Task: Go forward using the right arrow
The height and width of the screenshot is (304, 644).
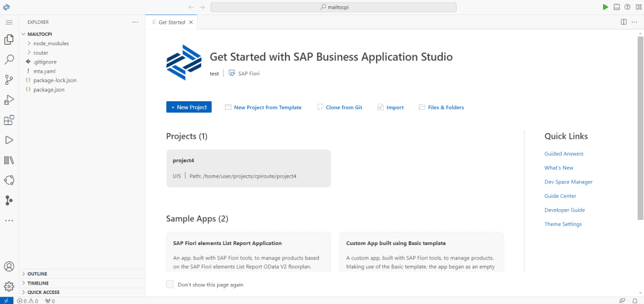Action: [x=202, y=7]
